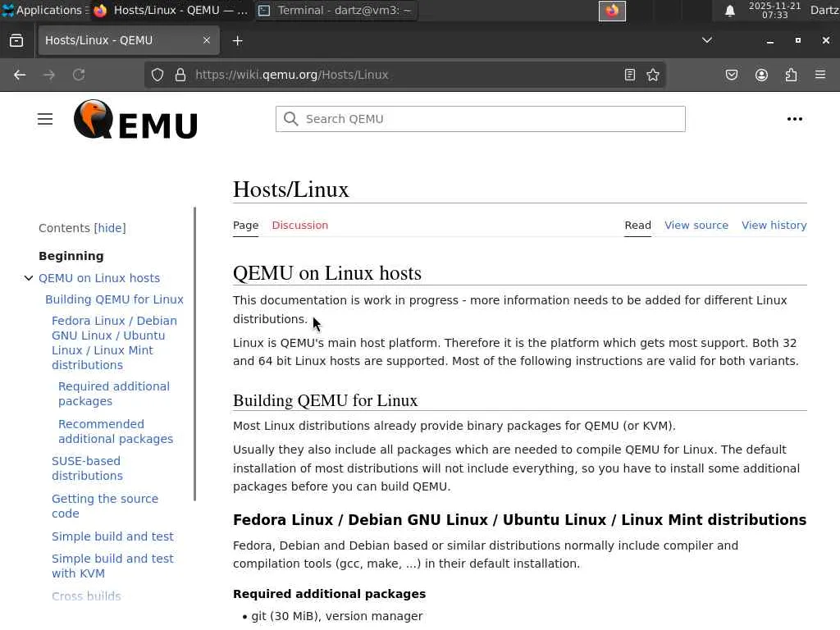
Task: Click the Building QEMU for Linux heading
Action: (x=325, y=400)
